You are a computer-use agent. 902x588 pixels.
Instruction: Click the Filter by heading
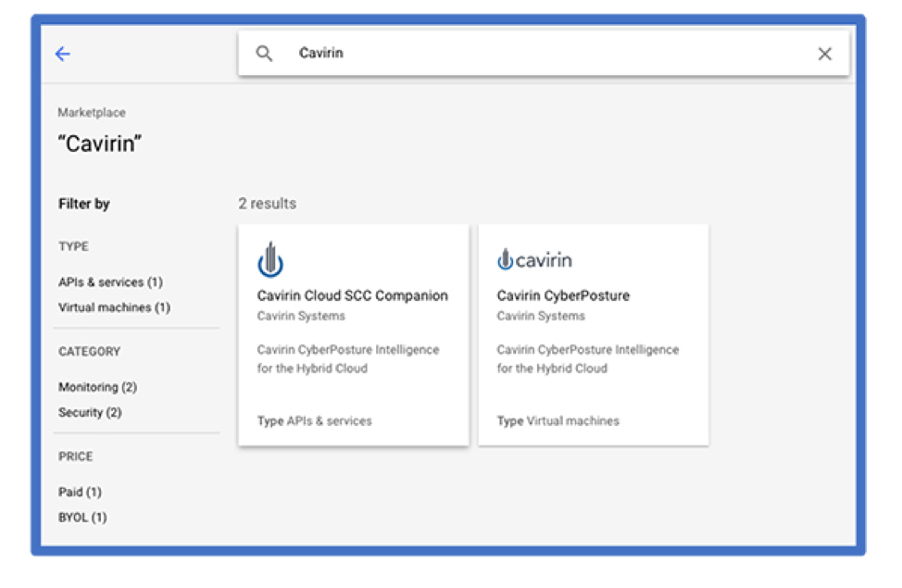84,204
